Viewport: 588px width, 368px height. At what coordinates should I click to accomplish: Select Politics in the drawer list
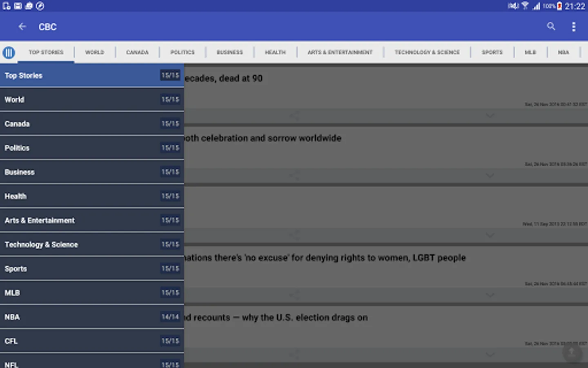pos(92,148)
